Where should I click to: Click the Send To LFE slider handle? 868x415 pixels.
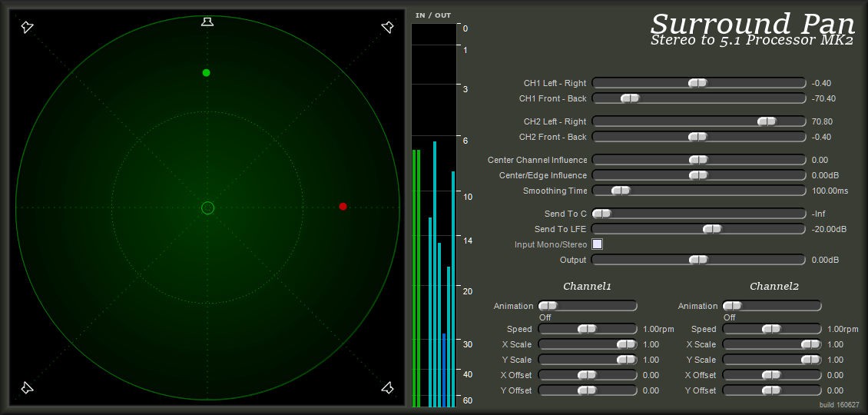tap(713, 229)
